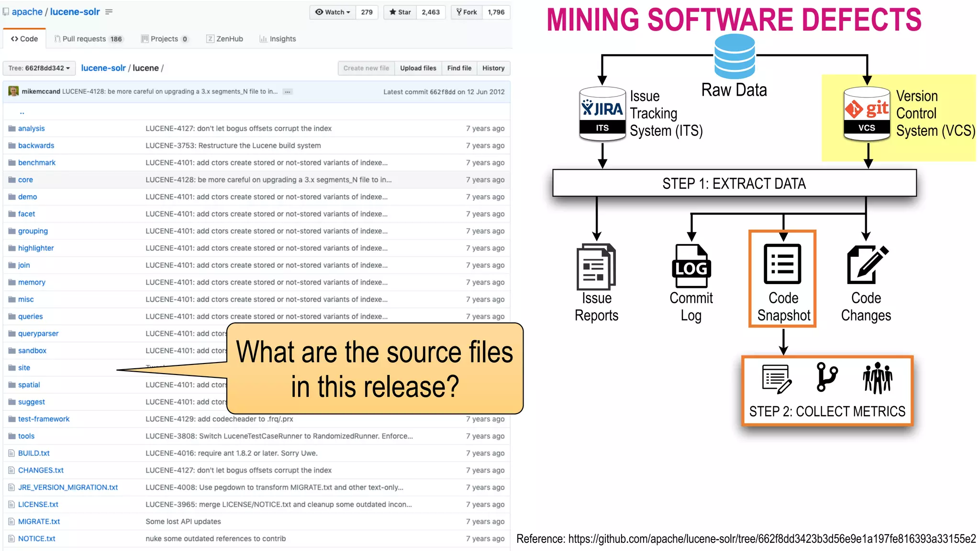Screen dimensions: 980x551
Task: Click the Code Snapshot icon
Action: [783, 264]
